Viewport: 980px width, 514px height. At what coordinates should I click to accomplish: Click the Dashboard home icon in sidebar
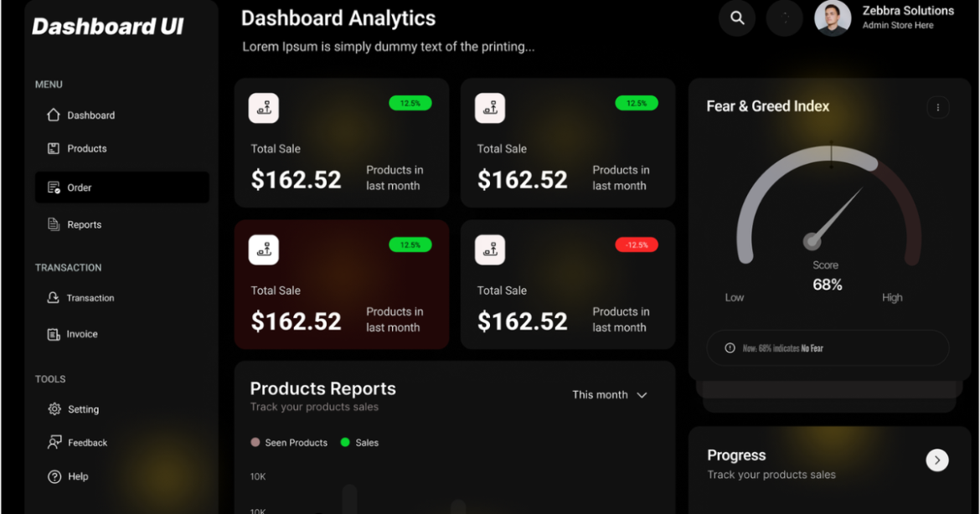tap(53, 115)
